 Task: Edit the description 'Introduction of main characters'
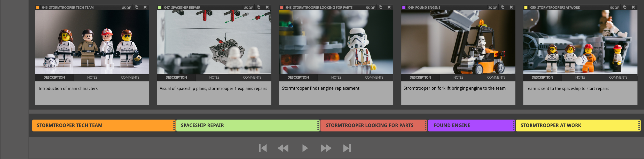[x=92, y=93]
